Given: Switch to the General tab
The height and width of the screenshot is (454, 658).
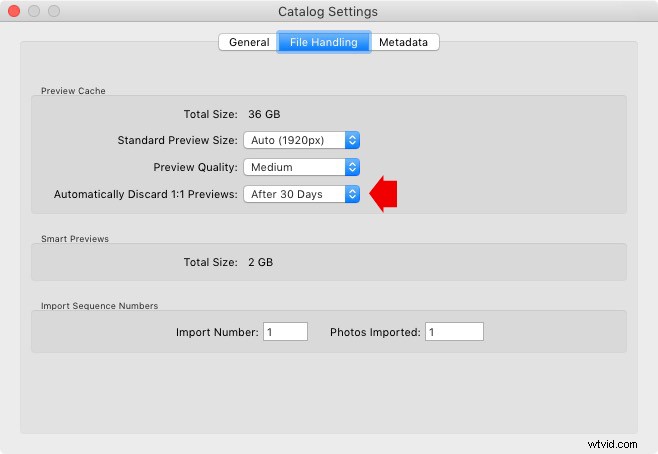Looking at the screenshot, I should point(248,42).
